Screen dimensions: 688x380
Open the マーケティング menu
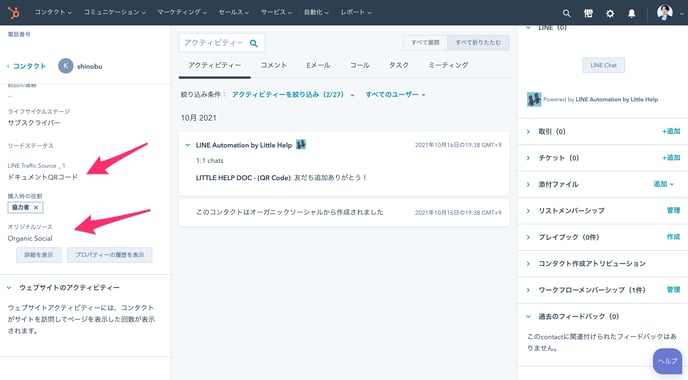182,12
